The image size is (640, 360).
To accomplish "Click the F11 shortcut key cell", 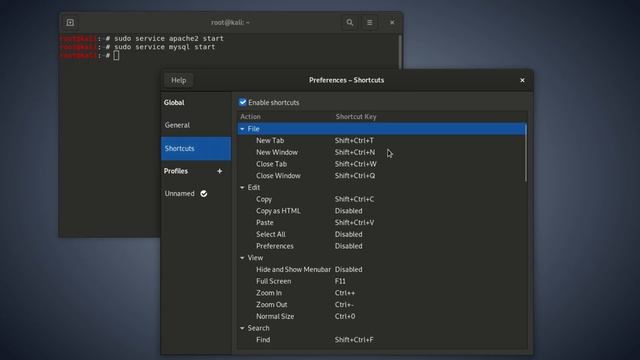I will pos(340,281).
